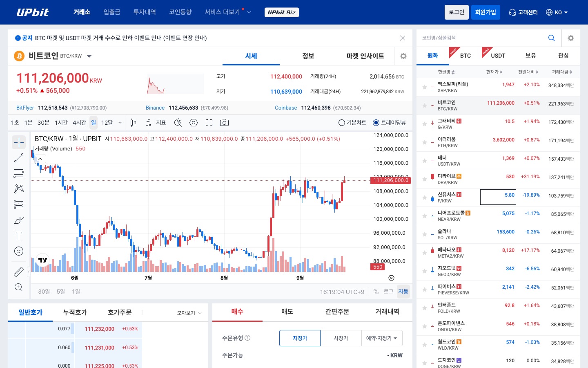The width and height of the screenshot is (588, 368).
Task: Expand the 비트코인 BTC/KRW market dropdown
Action: click(89, 56)
